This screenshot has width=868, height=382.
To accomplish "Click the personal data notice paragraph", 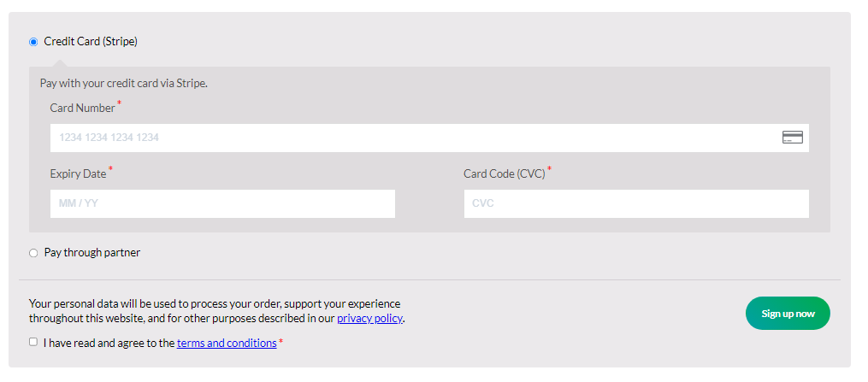I will tap(217, 311).
